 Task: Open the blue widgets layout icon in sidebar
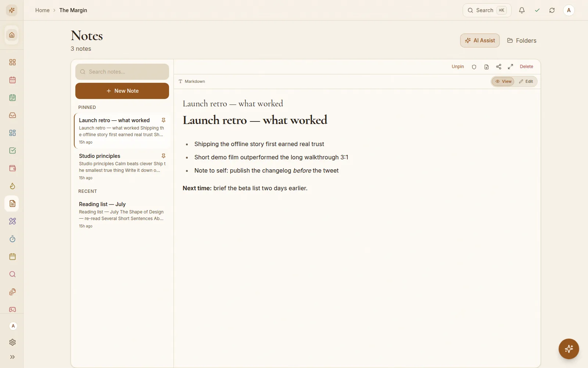pyautogui.click(x=12, y=133)
